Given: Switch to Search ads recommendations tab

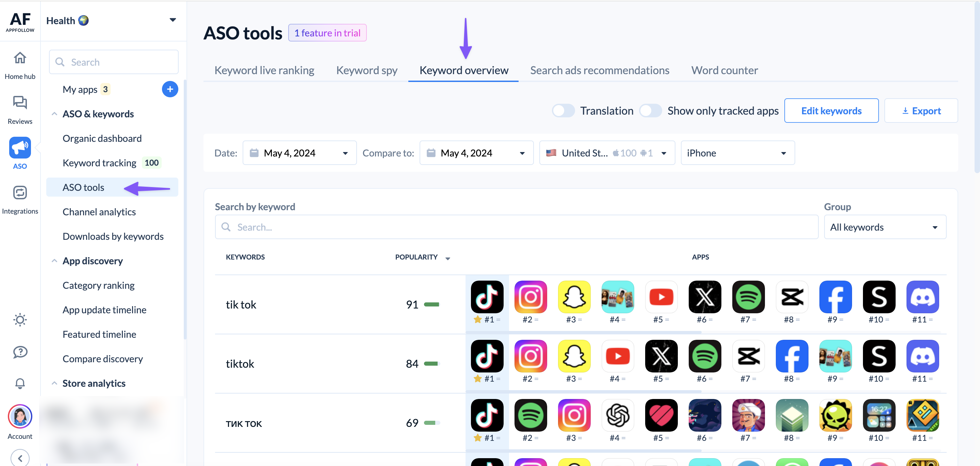Looking at the screenshot, I should point(600,70).
